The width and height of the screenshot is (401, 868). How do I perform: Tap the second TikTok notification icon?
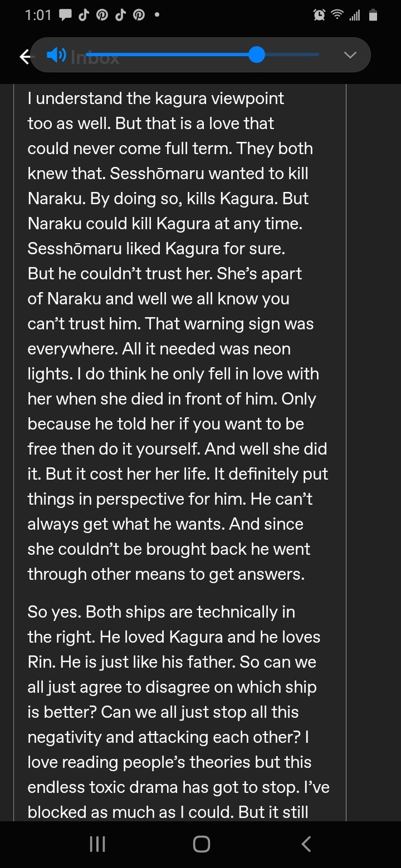120,16
